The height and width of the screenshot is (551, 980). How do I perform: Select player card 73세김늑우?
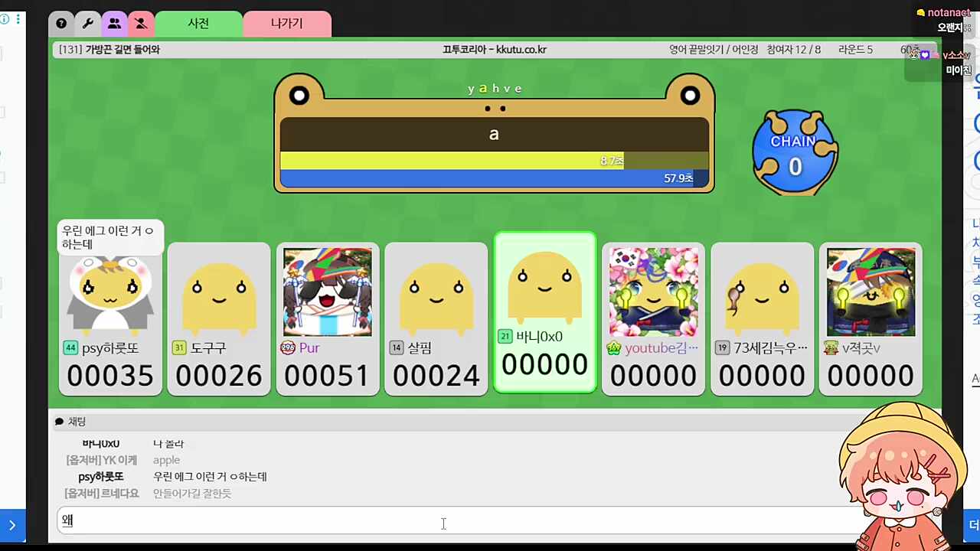coord(763,319)
